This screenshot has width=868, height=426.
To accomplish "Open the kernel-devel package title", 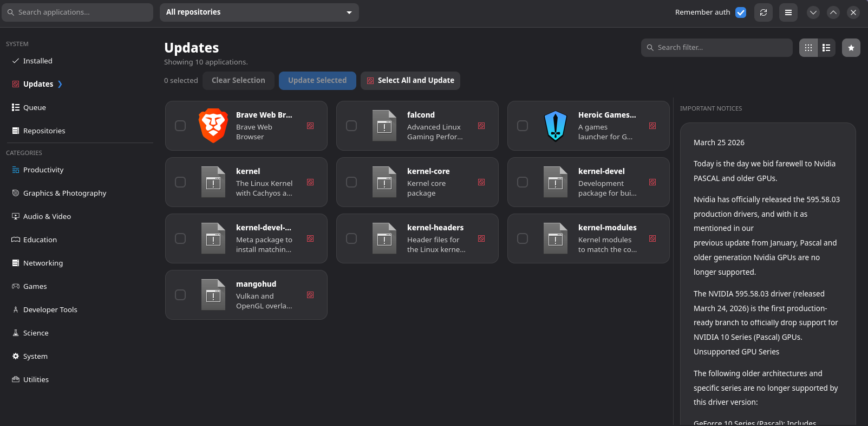I will 602,171.
